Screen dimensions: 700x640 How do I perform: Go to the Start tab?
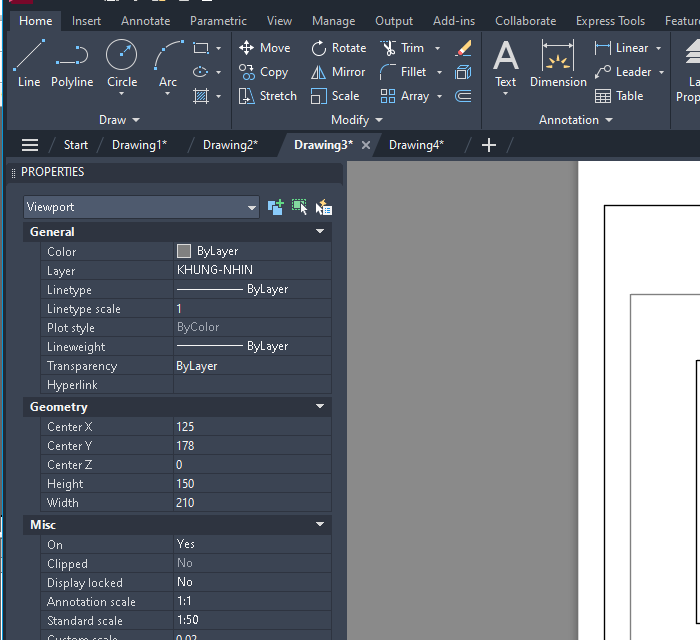tap(75, 145)
